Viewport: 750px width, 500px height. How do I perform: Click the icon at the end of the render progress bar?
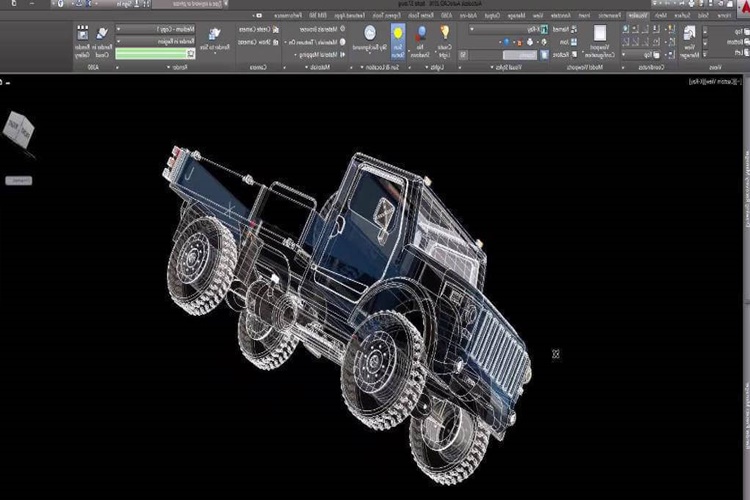point(191,54)
